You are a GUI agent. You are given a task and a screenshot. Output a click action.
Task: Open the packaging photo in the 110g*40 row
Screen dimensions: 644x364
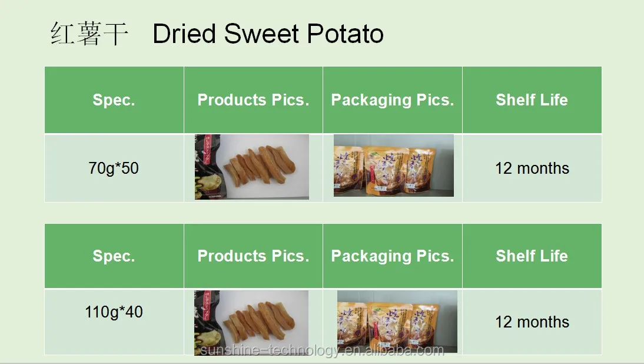point(397,322)
